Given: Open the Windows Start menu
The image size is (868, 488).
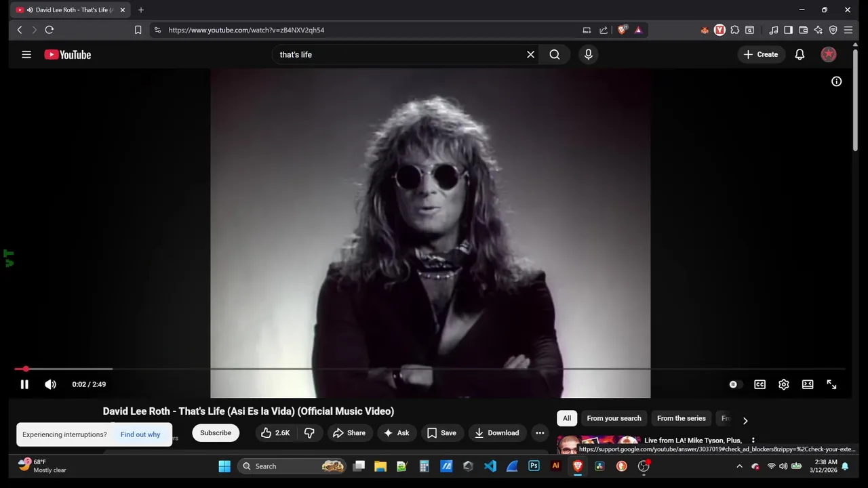Looking at the screenshot, I should pos(224,466).
